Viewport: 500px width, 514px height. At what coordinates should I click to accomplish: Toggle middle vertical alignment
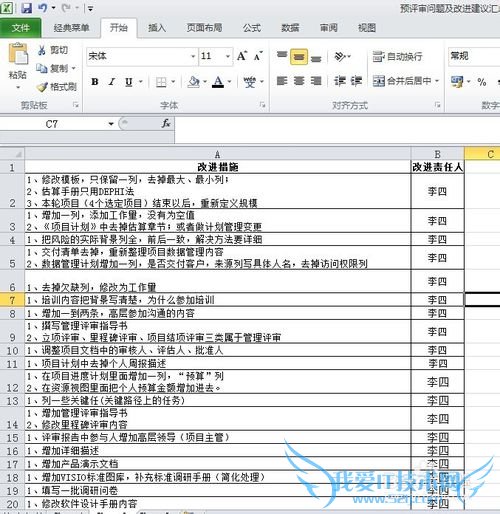[x=299, y=57]
